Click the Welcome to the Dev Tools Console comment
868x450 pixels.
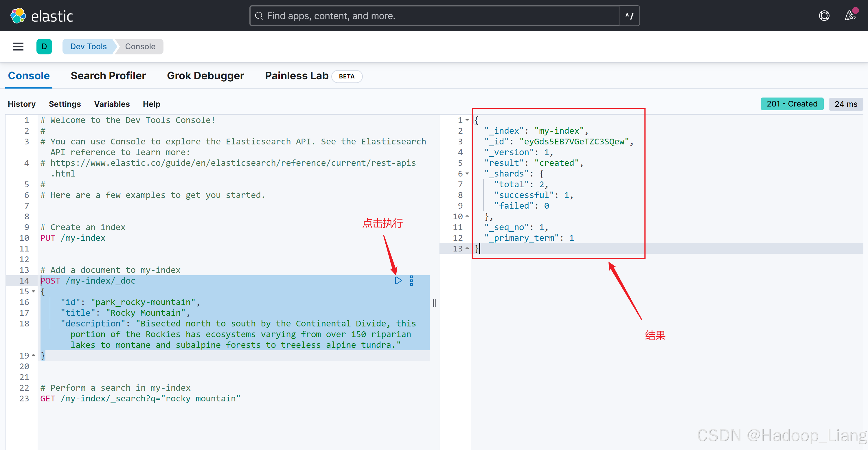128,120
